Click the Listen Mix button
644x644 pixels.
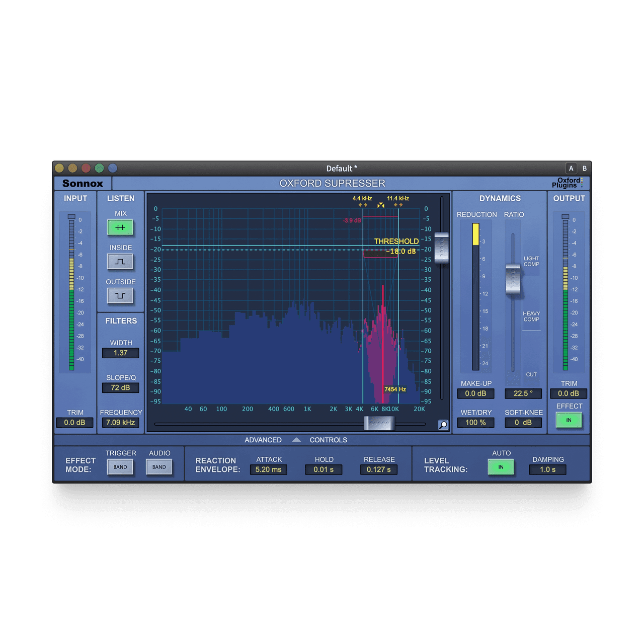pyautogui.click(x=120, y=227)
